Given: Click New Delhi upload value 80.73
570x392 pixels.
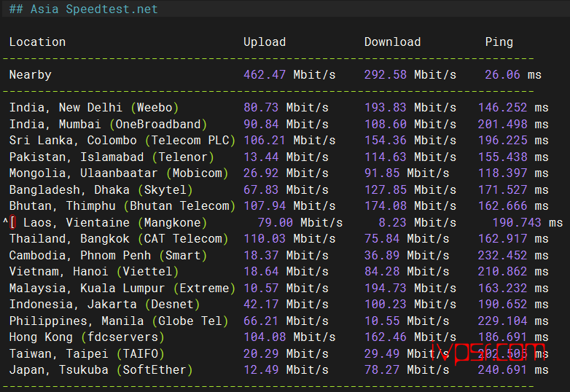Looking at the screenshot, I should 261,108.
